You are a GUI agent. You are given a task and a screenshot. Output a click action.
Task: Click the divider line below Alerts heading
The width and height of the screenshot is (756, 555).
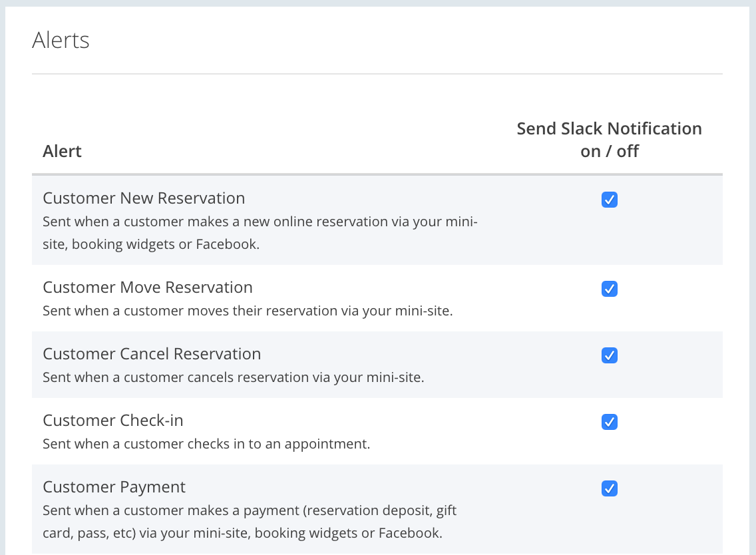[x=377, y=73]
